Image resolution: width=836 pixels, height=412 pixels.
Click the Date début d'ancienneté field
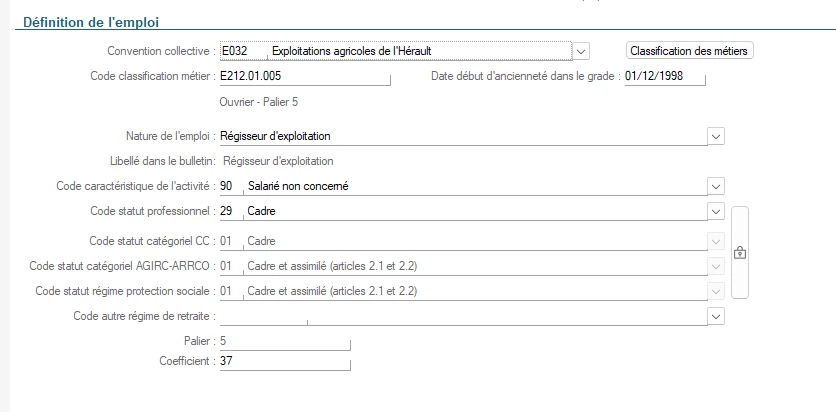664,76
